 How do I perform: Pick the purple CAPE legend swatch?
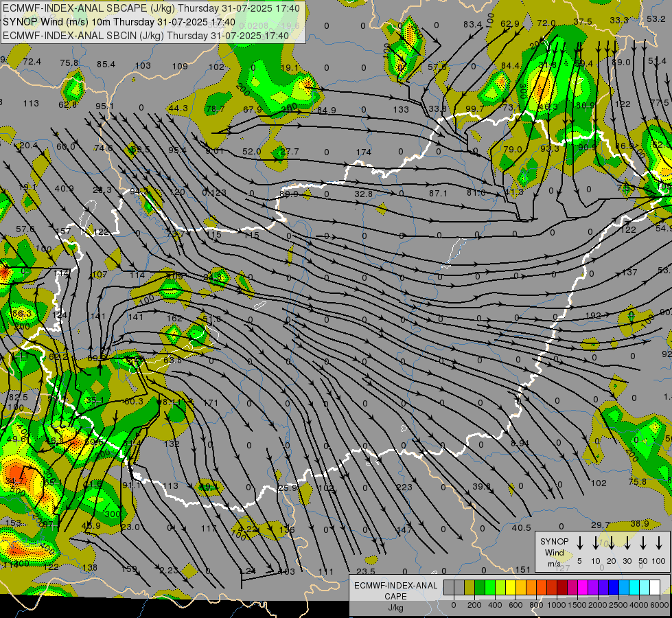592,587
